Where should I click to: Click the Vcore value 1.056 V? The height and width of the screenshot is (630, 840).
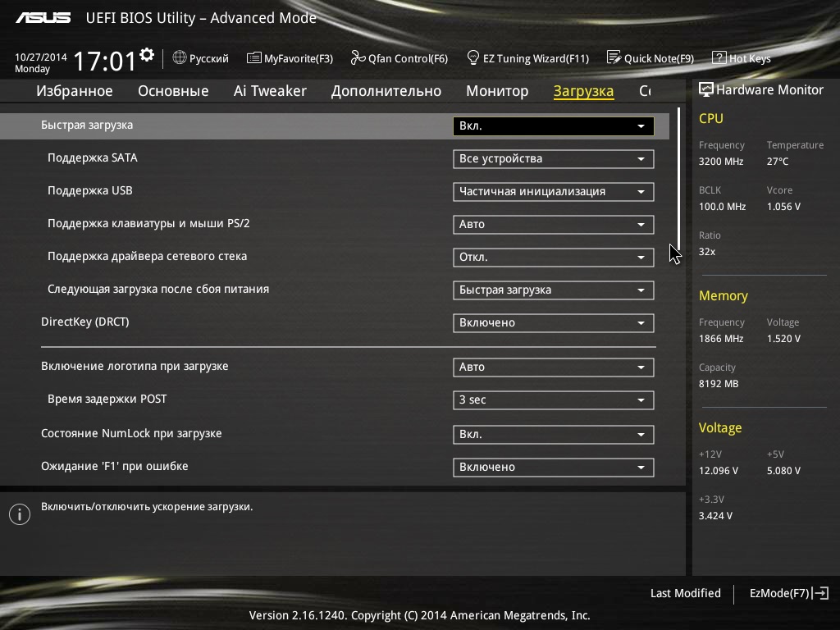click(x=783, y=206)
